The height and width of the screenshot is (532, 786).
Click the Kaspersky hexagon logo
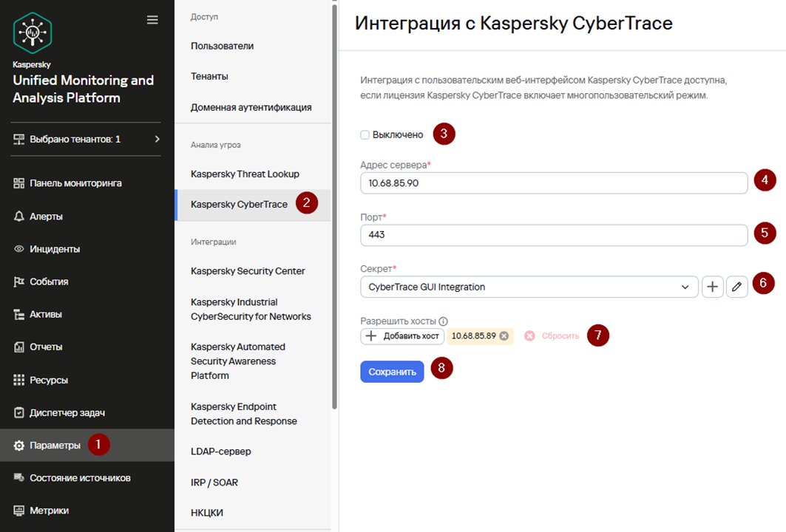pos(33,33)
